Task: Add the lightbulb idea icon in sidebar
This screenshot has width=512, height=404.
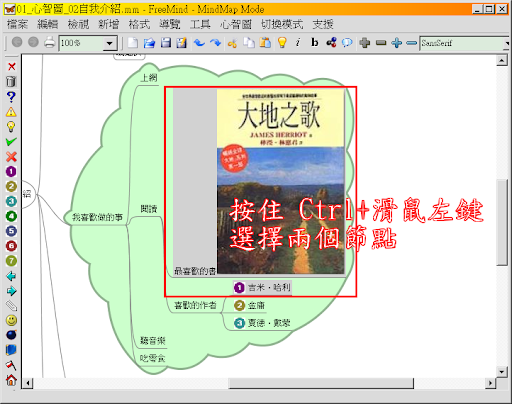Action: [11, 127]
